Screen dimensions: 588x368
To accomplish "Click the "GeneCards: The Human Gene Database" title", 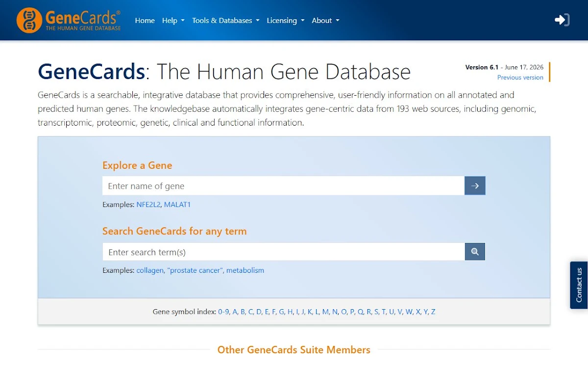I will pos(224,72).
